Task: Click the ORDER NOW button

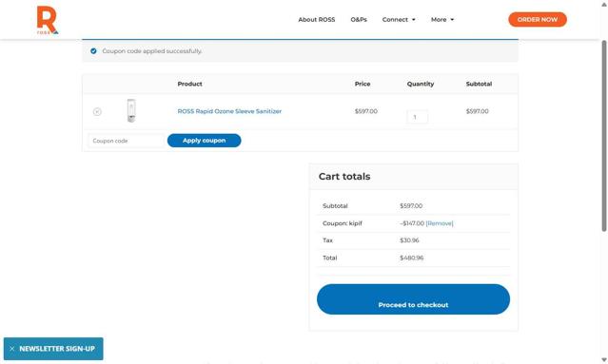Action: point(538,19)
